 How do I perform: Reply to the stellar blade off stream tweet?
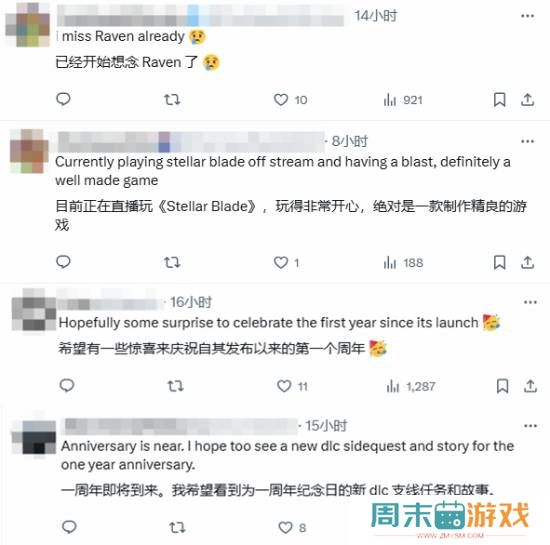(x=63, y=262)
